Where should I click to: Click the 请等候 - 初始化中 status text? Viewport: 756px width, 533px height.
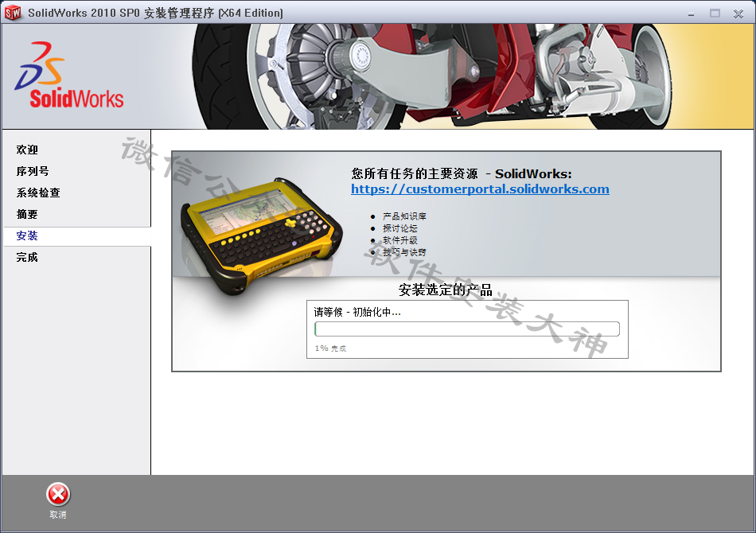coord(357,313)
